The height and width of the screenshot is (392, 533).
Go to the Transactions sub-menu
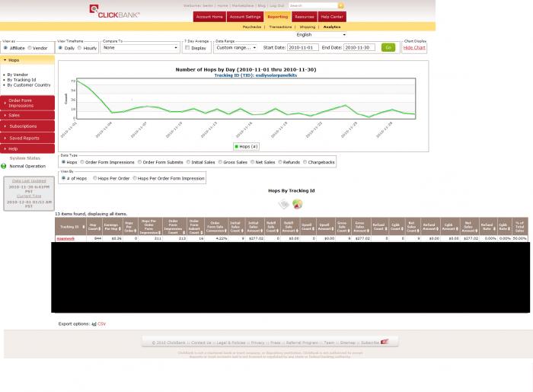pyautogui.click(x=280, y=27)
